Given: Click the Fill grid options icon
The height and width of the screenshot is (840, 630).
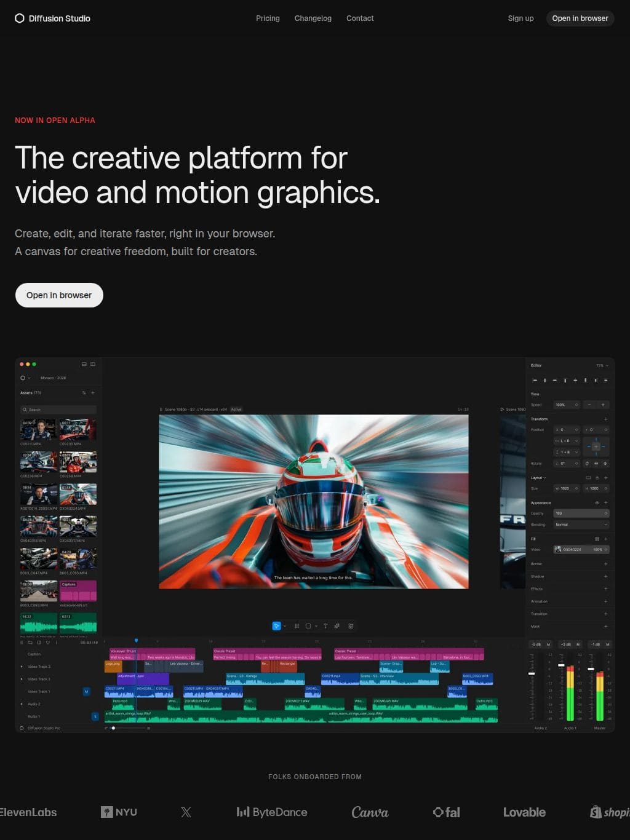Looking at the screenshot, I should [597, 539].
